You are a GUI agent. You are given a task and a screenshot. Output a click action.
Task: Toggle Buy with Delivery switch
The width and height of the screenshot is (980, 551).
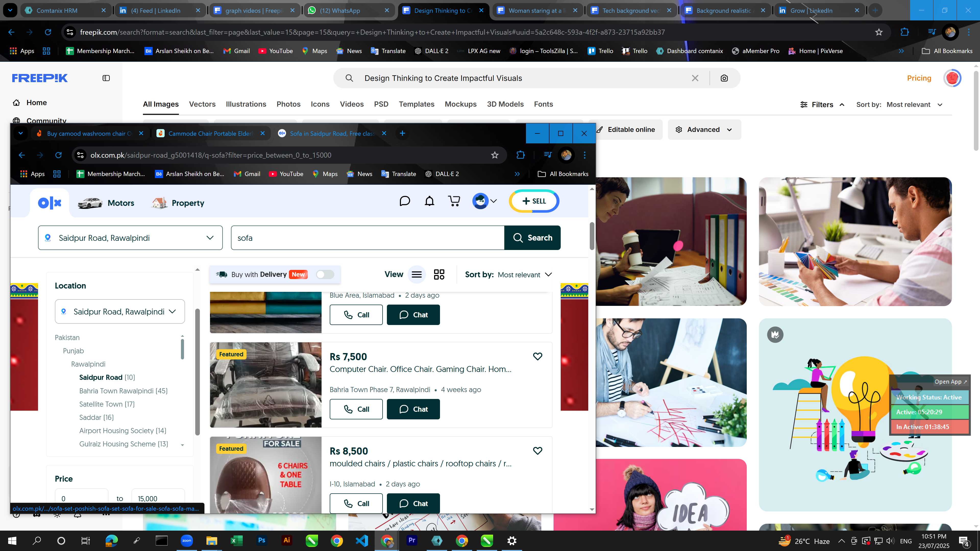(325, 274)
